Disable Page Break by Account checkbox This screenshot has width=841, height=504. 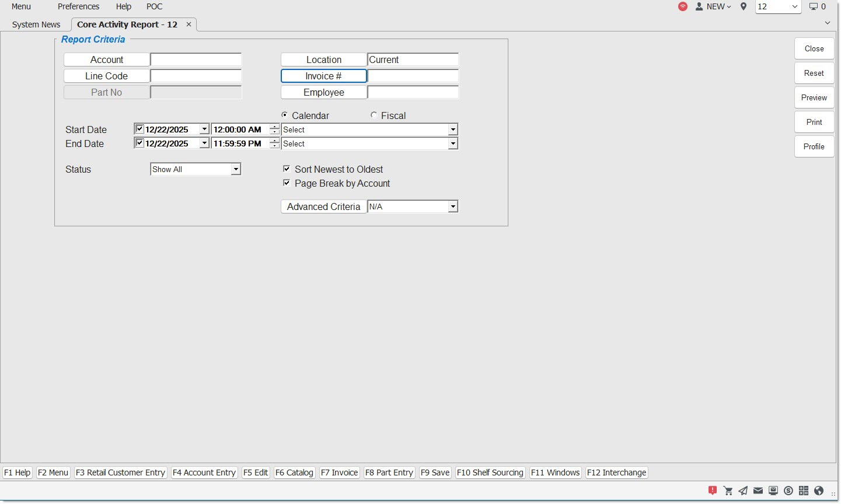point(287,183)
